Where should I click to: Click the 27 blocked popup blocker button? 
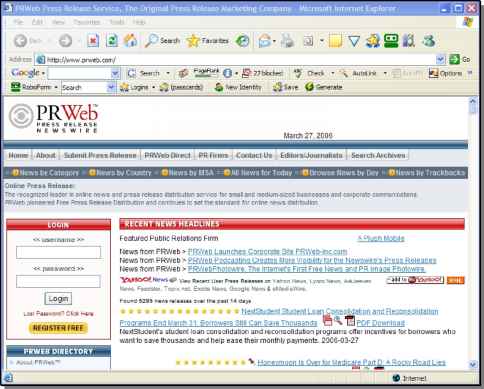[x=263, y=73]
